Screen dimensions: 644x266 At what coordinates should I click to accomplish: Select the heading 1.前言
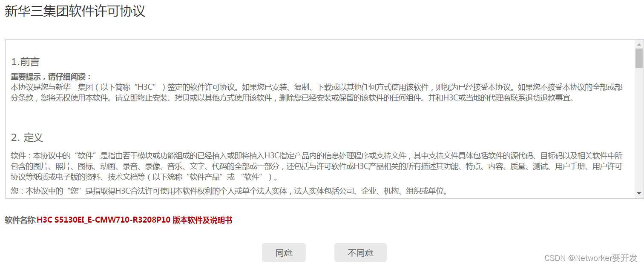click(25, 62)
